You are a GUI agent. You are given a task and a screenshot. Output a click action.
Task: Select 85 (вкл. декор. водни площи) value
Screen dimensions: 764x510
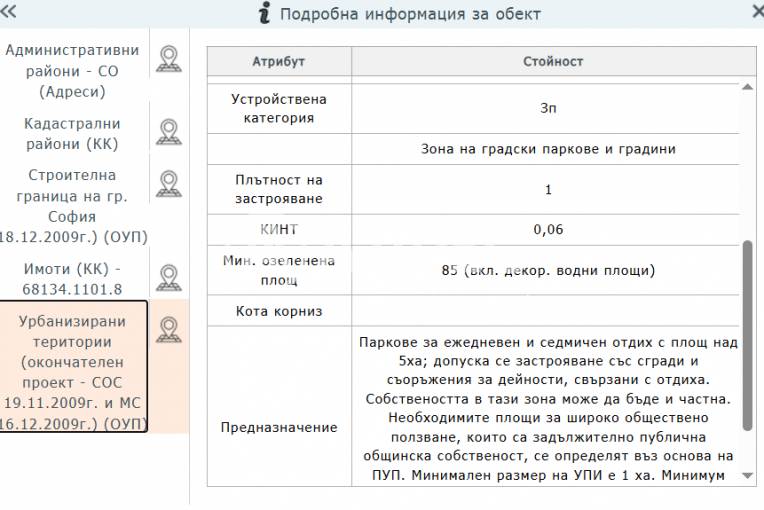(548, 270)
